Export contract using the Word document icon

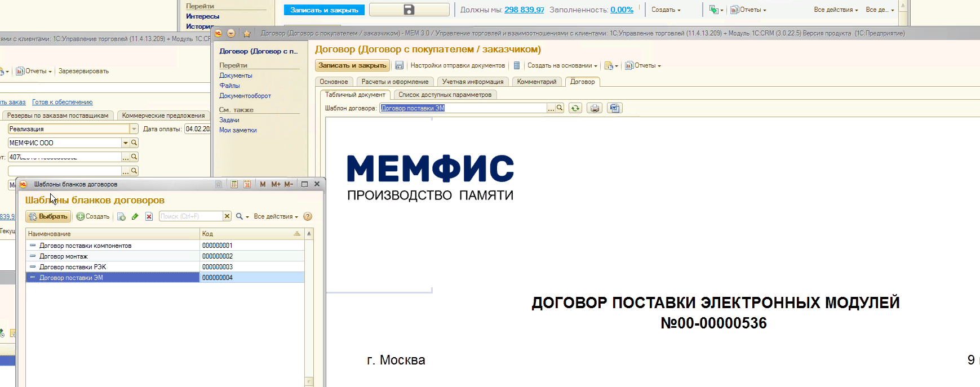614,108
